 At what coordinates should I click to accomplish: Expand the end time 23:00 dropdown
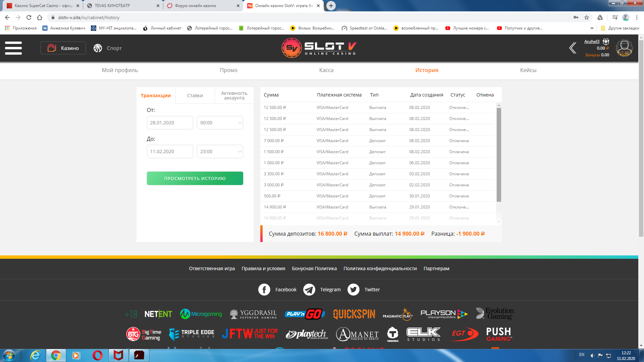tap(220, 152)
